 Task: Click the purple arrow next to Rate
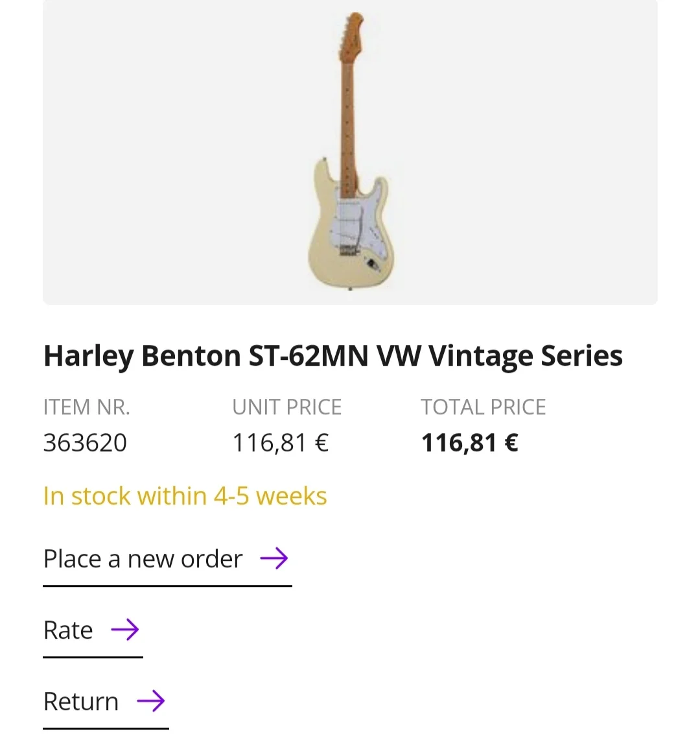pos(124,630)
